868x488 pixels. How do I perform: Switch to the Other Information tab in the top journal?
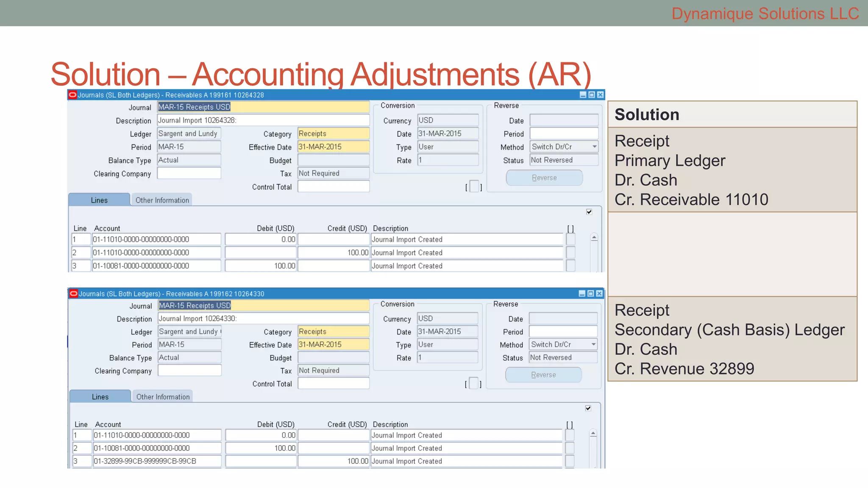[x=162, y=200]
